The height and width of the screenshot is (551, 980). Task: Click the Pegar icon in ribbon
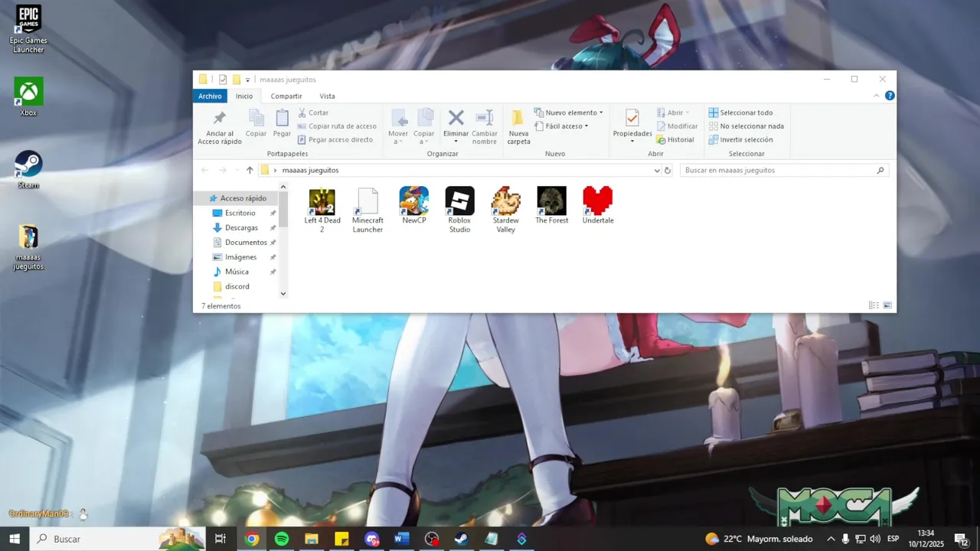click(x=282, y=118)
